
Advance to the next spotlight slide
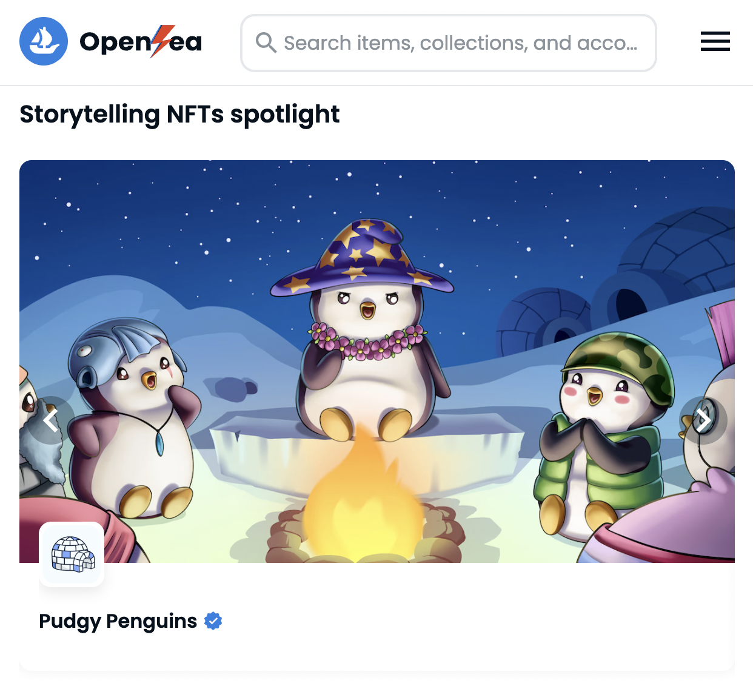(703, 420)
